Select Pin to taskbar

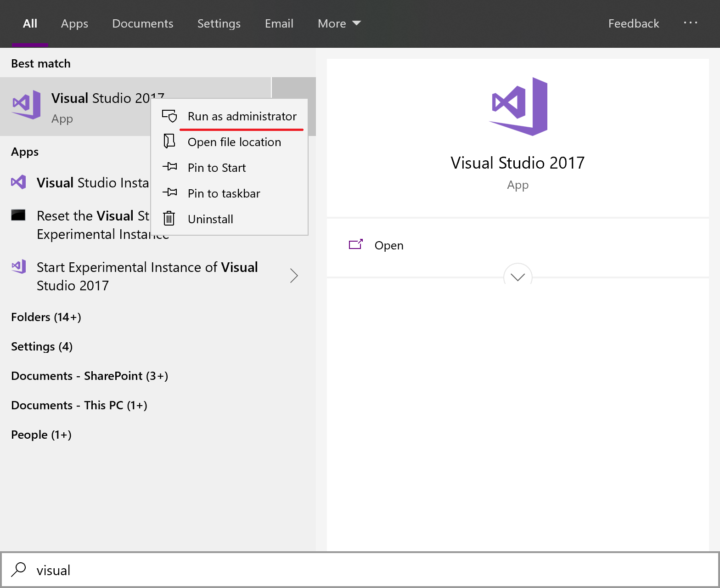[230, 193]
